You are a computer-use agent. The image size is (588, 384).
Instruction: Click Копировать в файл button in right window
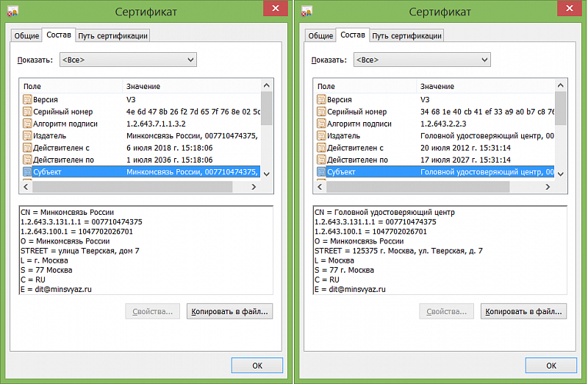[523, 311]
